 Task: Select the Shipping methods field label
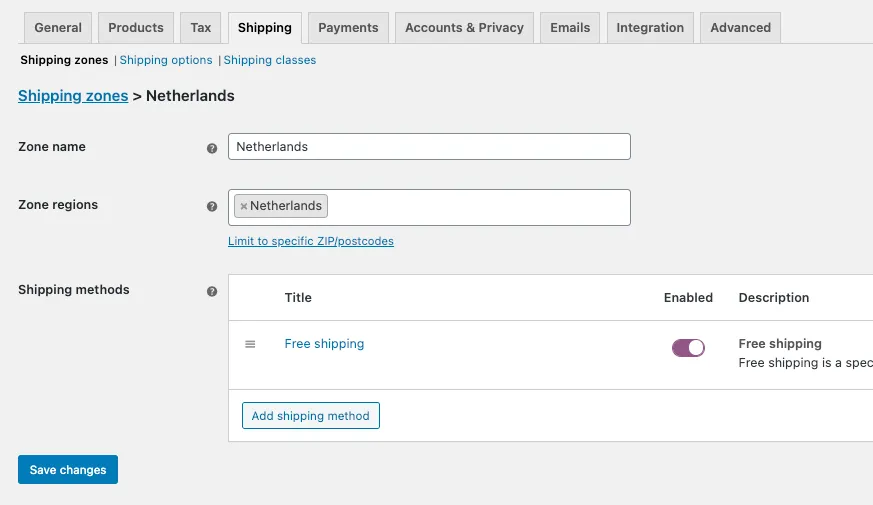(73, 290)
